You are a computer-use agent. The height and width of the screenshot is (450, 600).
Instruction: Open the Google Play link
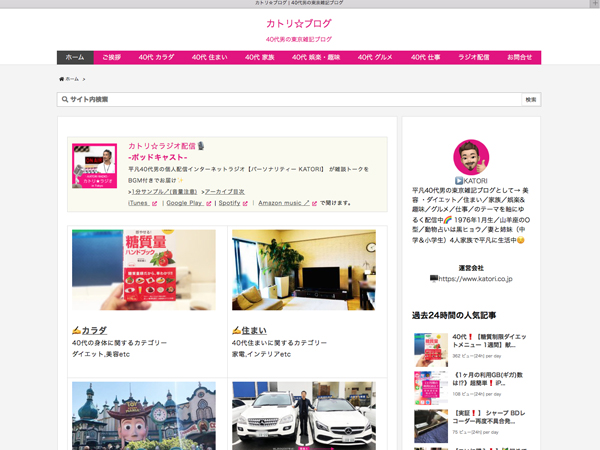click(x=184, y=203)
